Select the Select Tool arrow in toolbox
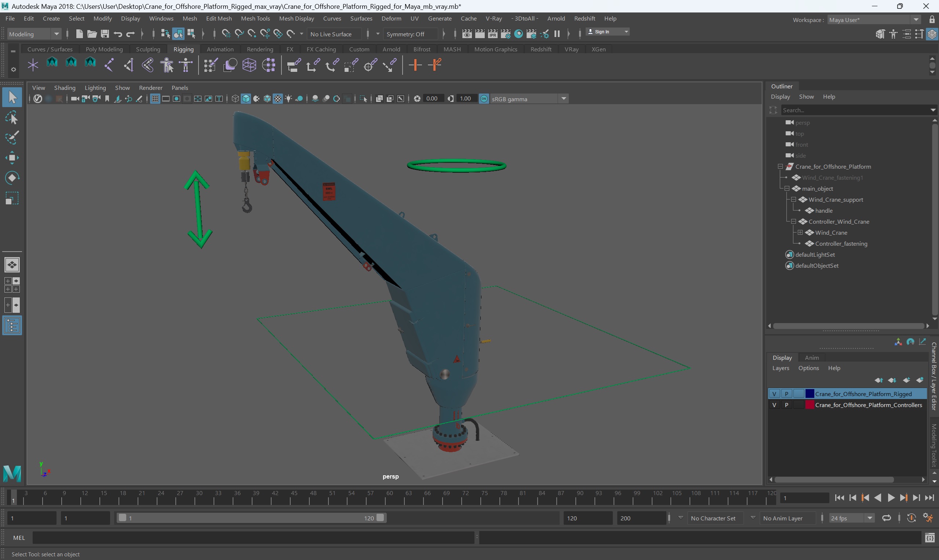The width and height of the screenshot is (939, 560). 12,97
